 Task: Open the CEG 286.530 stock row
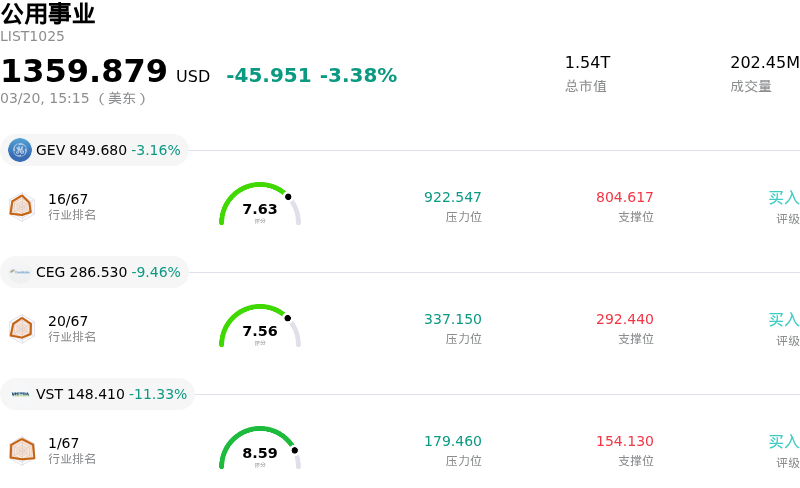tap(108, 272)
